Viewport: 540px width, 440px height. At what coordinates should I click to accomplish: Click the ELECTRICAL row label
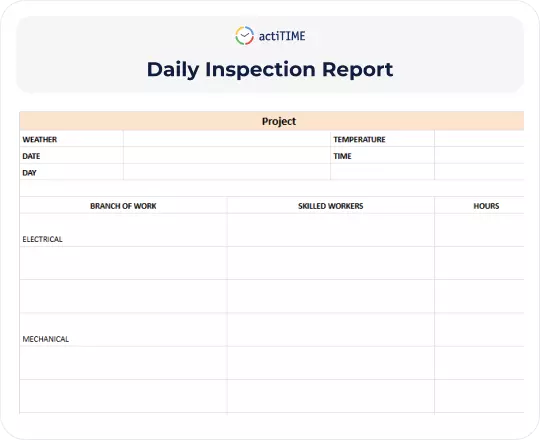(123, 230)
